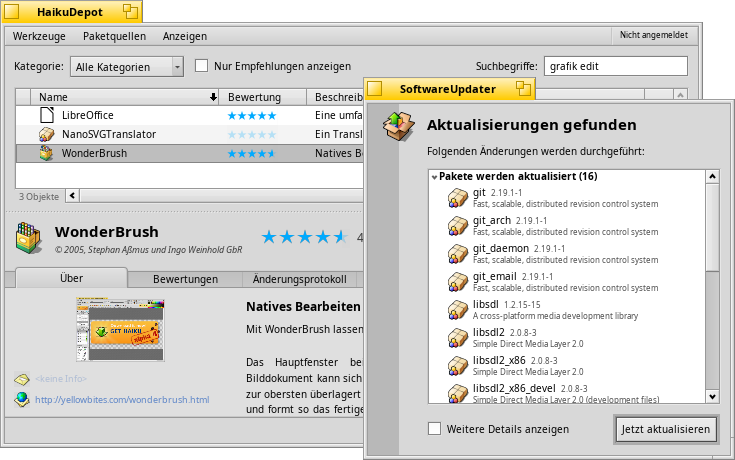This screenshot has height=460, width=735.
Task: Switch to the Bewertungen tab
Action: point(187,279)
